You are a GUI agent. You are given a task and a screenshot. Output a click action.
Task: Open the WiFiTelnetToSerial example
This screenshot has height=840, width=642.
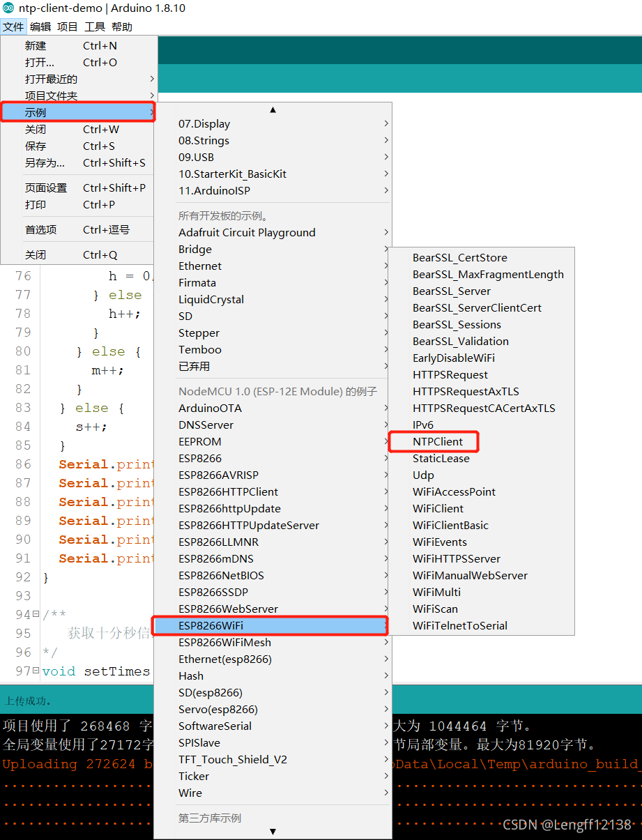481,625
